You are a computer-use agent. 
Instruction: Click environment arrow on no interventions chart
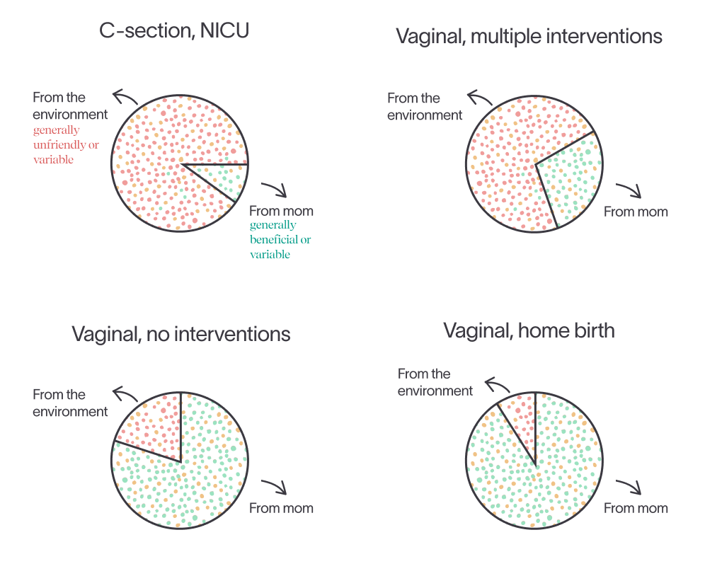pyautogui.click(x=125, y=394)
